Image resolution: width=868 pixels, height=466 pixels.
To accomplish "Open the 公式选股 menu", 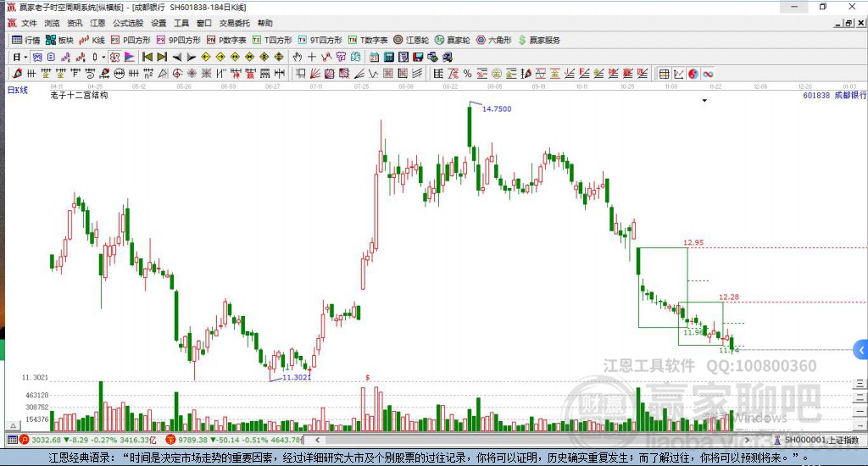I will tap(128, 23).
